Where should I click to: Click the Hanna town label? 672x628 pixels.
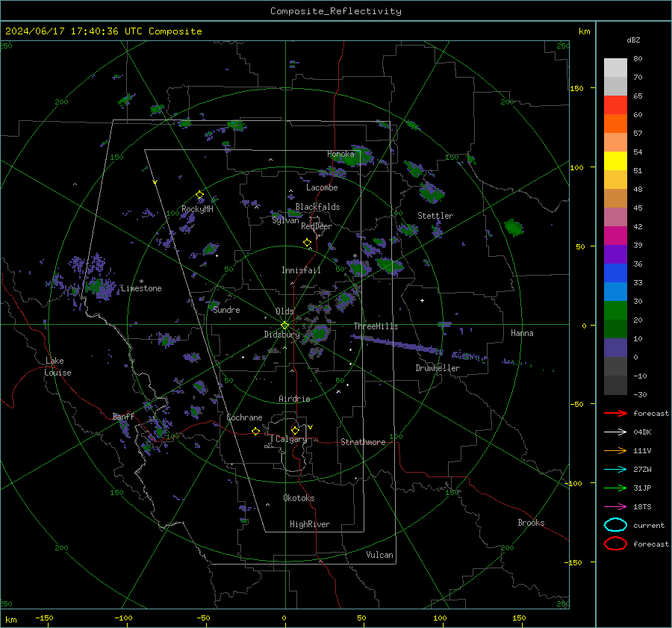[x=522, y=333]
